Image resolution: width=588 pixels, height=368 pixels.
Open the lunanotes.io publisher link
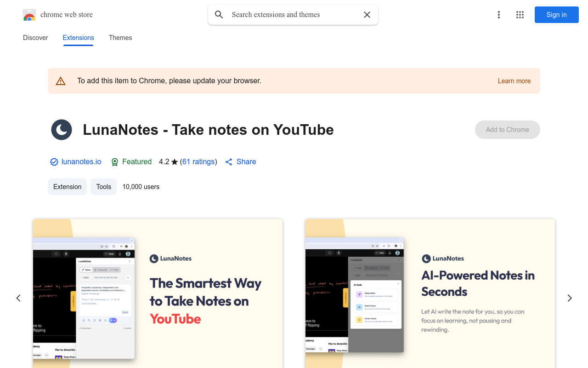pyautogui.click(x=81, y=162)
